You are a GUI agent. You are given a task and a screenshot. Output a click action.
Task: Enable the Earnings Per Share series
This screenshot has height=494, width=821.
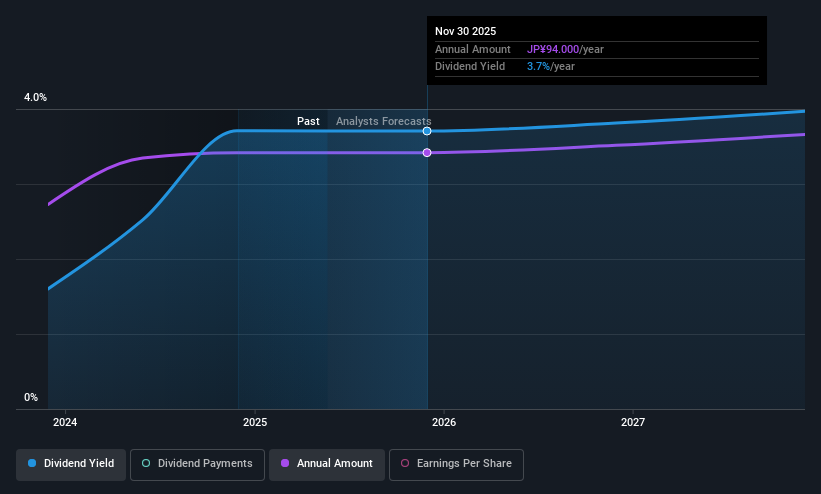457,465
